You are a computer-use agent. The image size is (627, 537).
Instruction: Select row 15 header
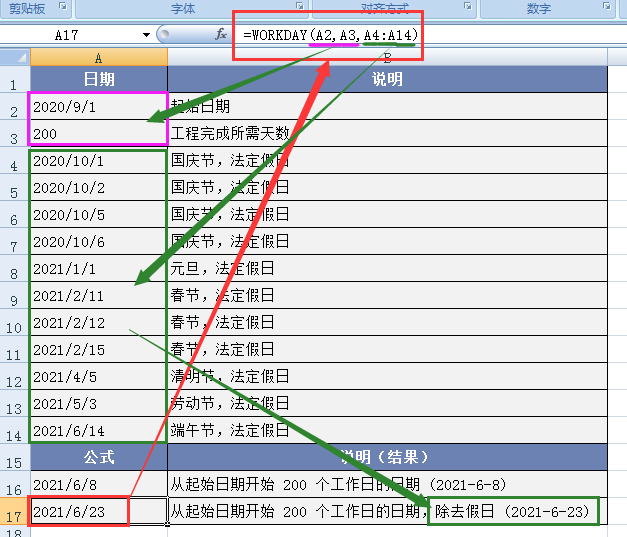pyautogui.click(x=15, y=457)
